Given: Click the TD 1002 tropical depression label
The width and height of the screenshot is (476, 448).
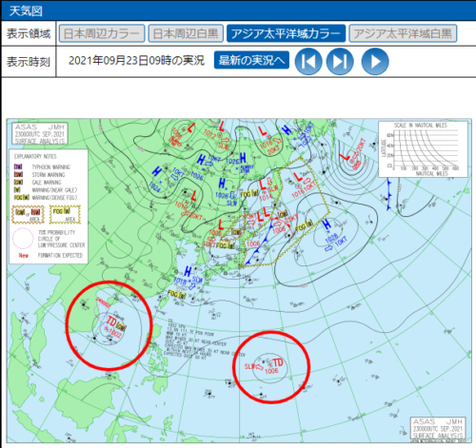Looking at the screenshot, I should pos(114,326).
